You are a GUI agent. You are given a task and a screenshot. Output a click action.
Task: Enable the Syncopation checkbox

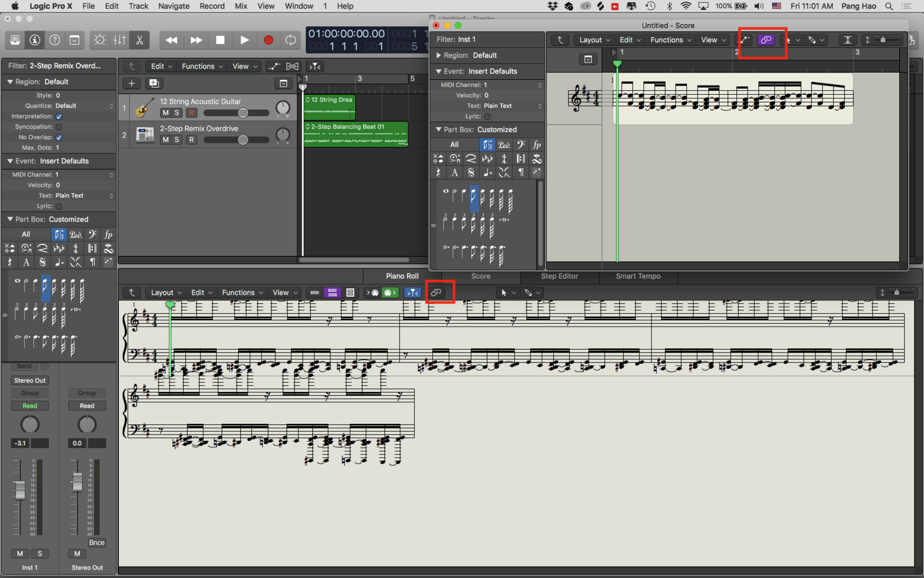(x=59, y=127)
